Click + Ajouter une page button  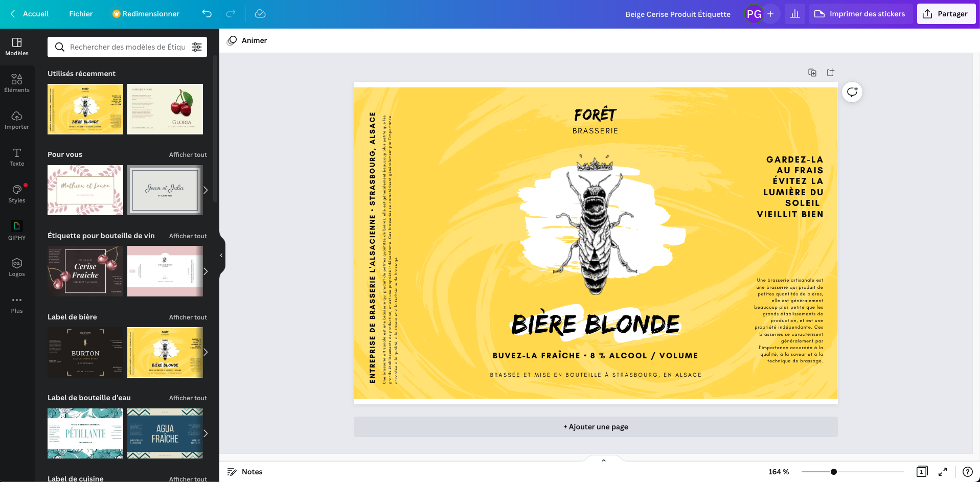596,427
